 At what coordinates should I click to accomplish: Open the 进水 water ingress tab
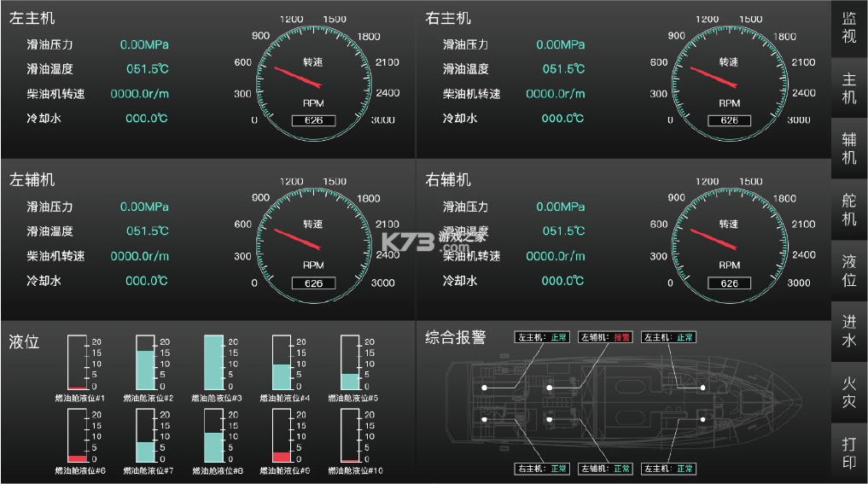[x=849, y=331]
